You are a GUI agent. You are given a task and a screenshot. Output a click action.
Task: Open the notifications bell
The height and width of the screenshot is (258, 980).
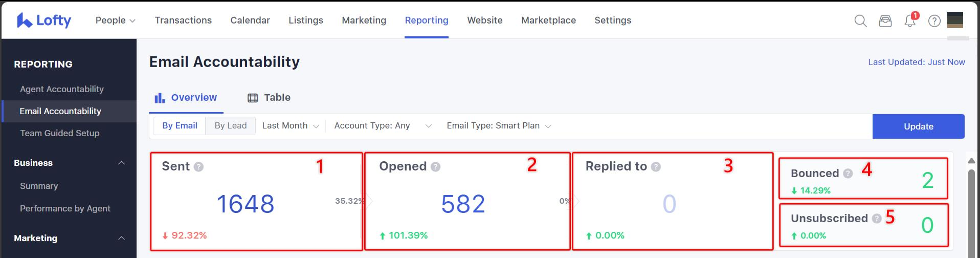point(910,21)
